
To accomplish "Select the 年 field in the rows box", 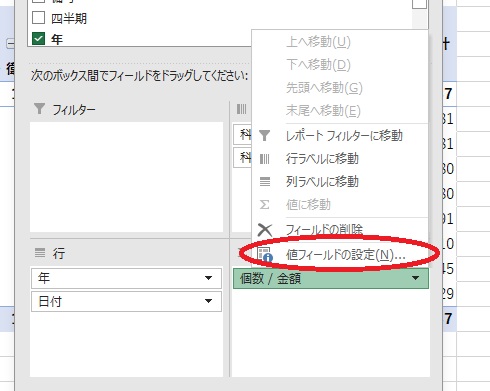I will 126,278.
